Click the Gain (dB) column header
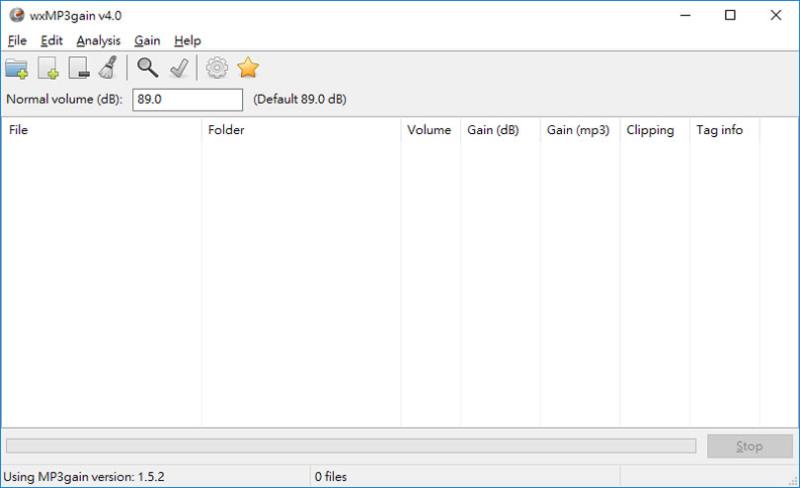The height and width of the screenshot is (488, 800). point(500,130)
